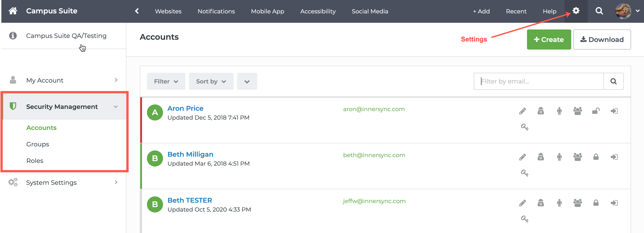644x233 pixels.
Task: Click the Campus Suite home icon
Action: 13,11
